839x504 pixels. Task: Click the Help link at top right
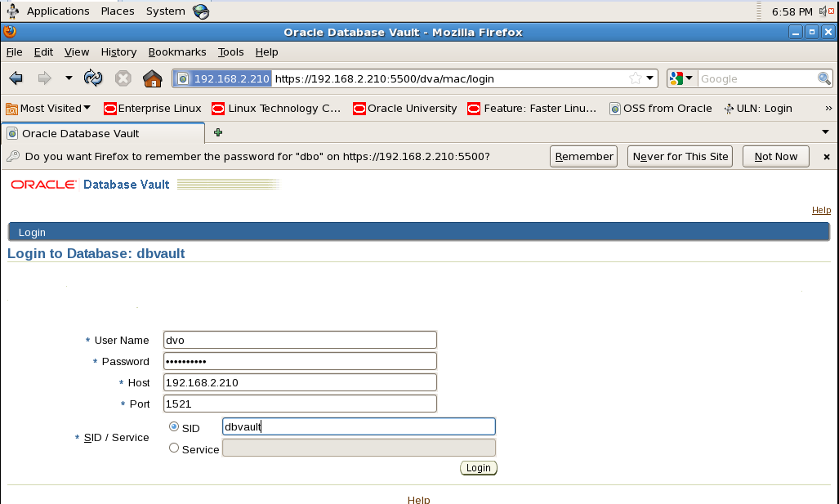(821, 210)
